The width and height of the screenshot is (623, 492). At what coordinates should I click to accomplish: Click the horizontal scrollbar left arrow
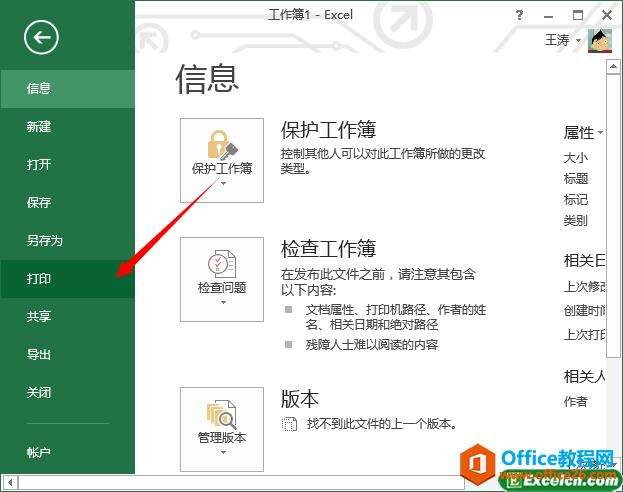point(10,482)
